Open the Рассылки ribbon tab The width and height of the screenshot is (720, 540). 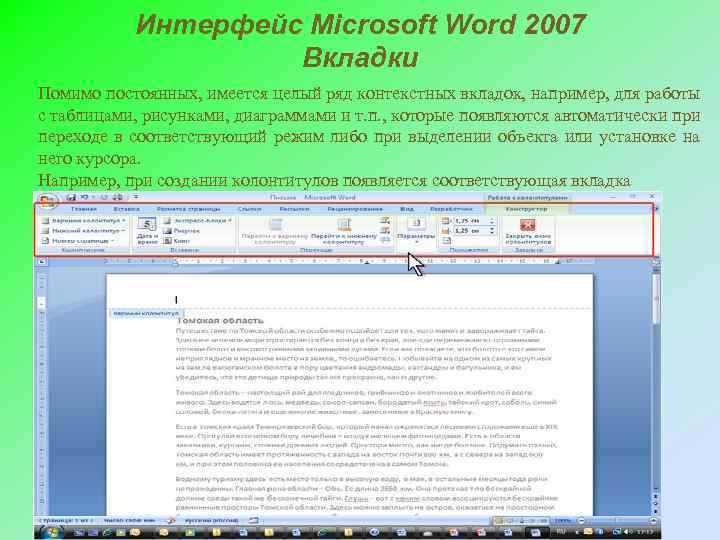point(294,209)
